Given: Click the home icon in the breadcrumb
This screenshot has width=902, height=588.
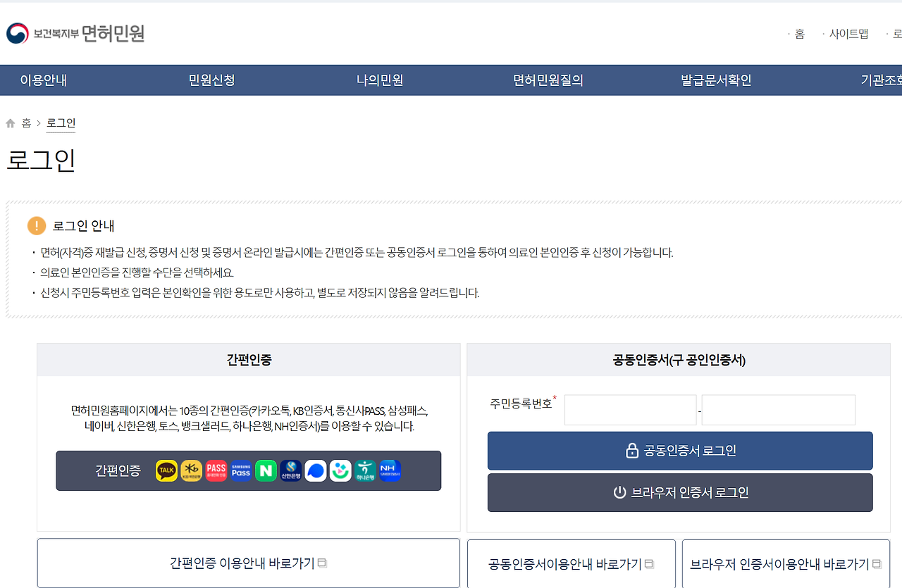Looking at the screenshot, I should pos(11,124).
